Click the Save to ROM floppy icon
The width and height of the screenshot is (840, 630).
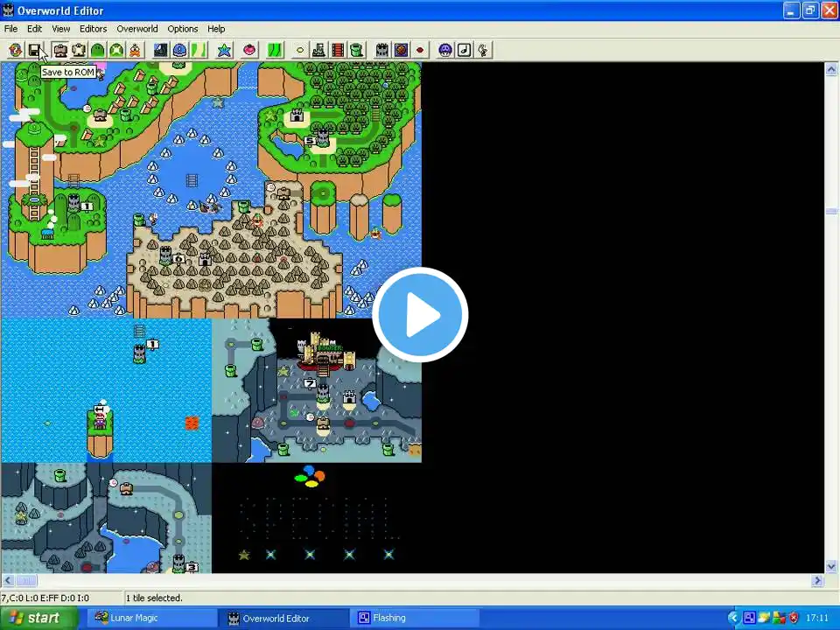pos(34,51)
